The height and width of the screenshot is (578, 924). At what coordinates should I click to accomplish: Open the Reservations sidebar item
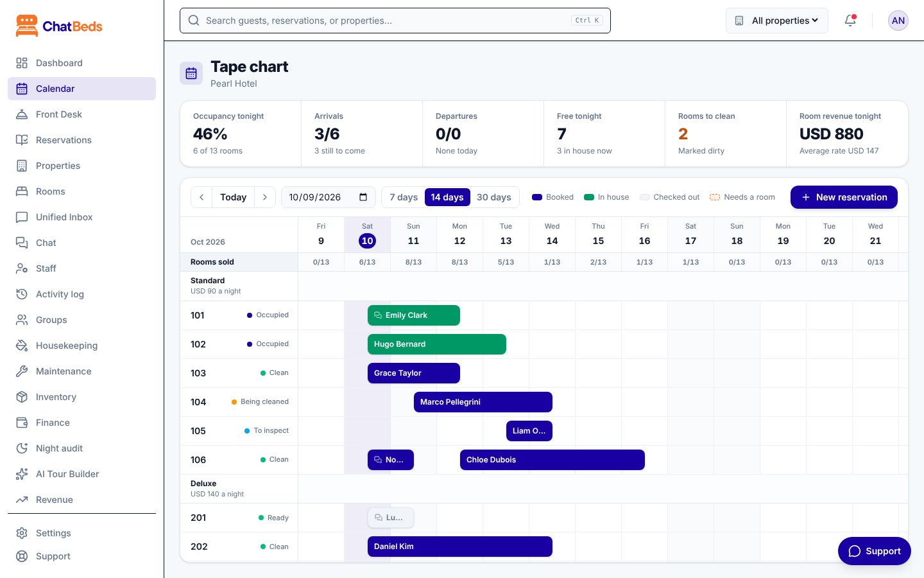click(x=81, y=140)
